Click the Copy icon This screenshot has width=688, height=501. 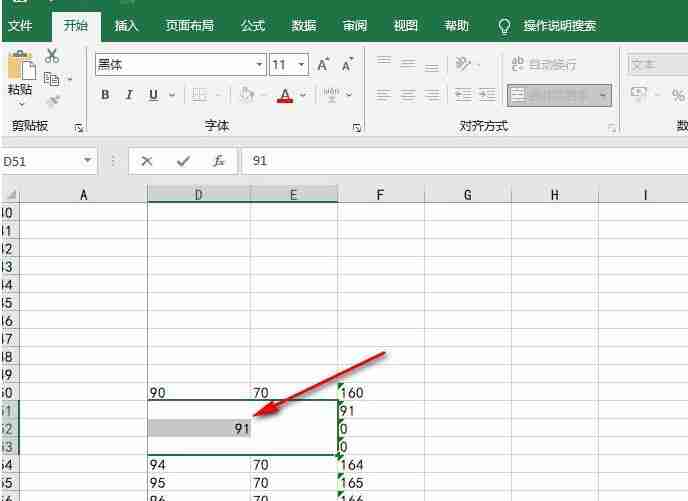[x=52, y=79]
